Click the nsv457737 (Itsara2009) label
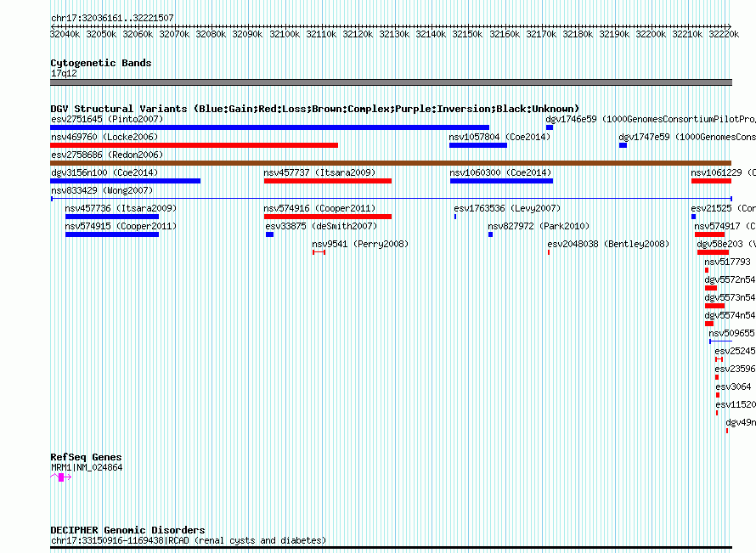Image resolution: width=756 pixels, height=553 pixels. click(319, 172)
